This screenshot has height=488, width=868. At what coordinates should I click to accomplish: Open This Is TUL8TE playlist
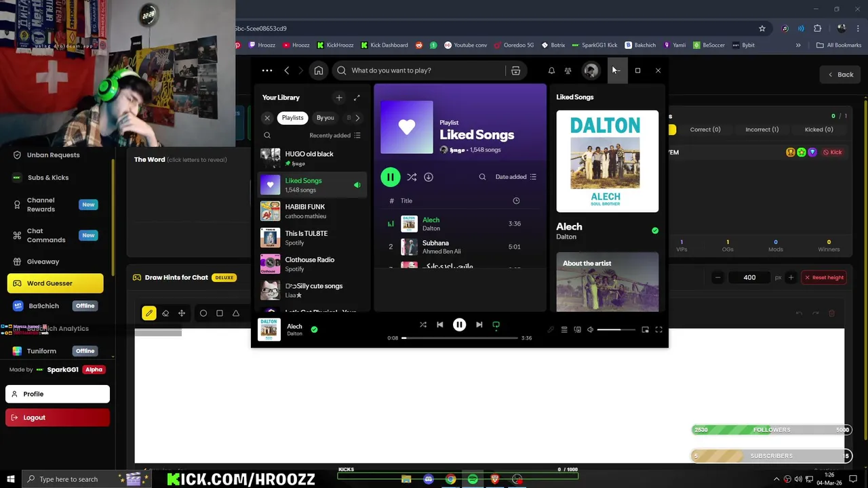[x=312, y=237]
